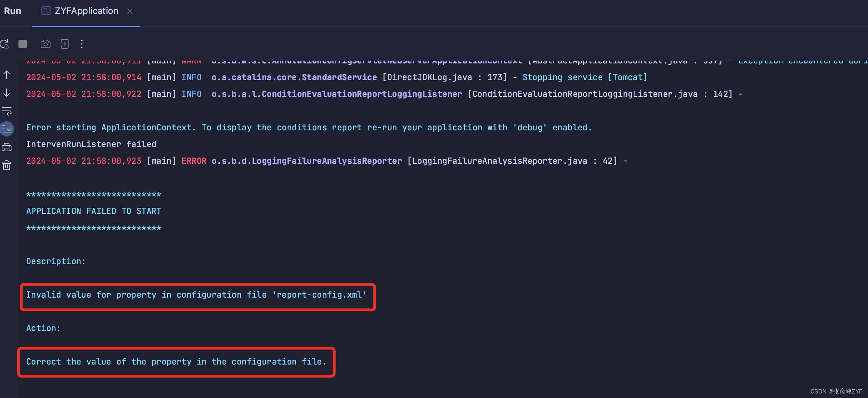This screenshot has width=868, height=398.
Task: Rerun the ZYFApplication run configuration
Action: pos(5,44)
